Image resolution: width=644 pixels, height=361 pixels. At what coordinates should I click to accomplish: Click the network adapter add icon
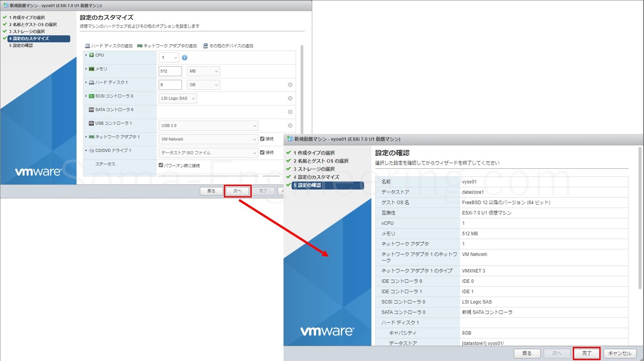click(140, 46)
